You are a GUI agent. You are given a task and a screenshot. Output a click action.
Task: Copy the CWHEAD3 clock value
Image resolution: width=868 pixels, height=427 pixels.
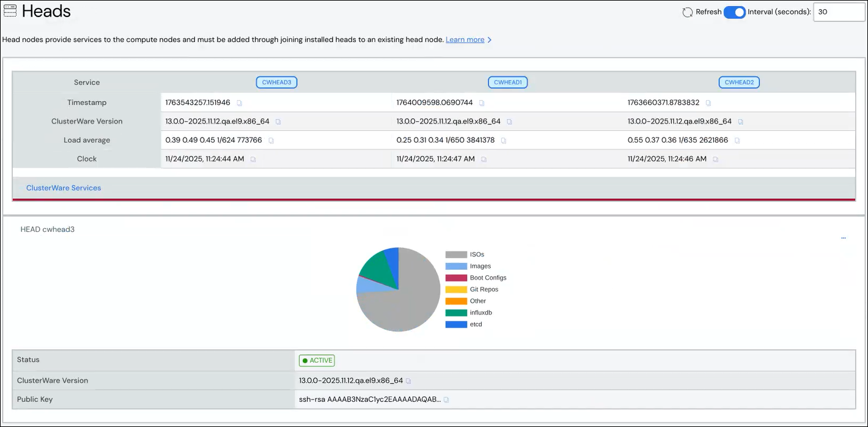[x=253, y=159]
